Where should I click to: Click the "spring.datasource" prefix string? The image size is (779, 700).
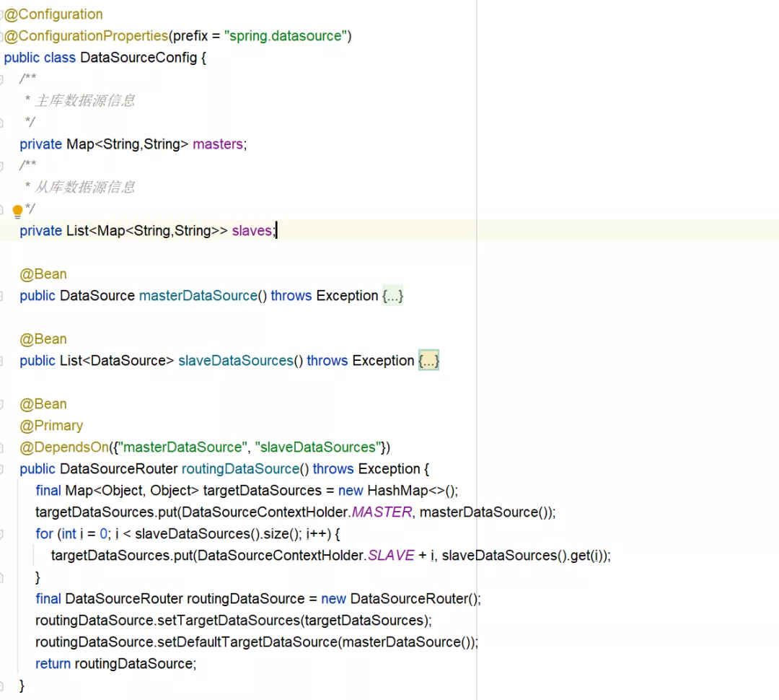click(x=286, y=36)
